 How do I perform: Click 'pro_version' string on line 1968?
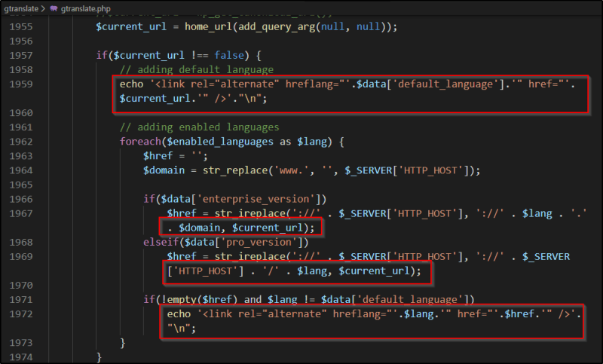[259, 242]
